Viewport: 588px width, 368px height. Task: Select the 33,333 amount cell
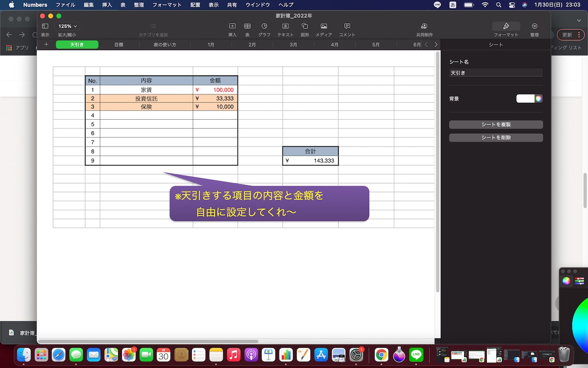tap(215, 98)
